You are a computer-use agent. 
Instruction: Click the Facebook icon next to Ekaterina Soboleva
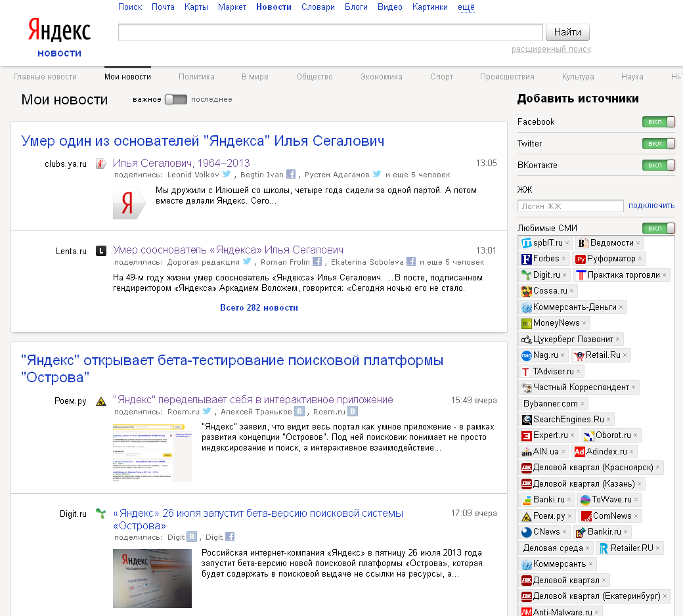point(410,261)
